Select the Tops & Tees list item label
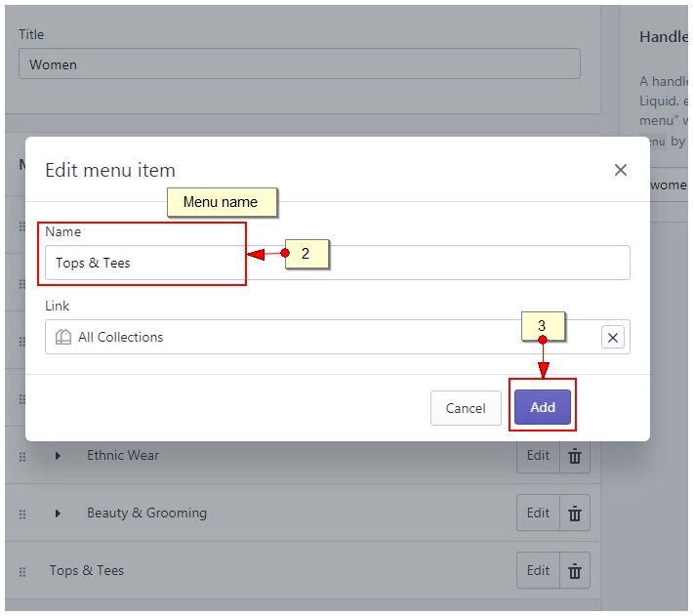The width and height of the screenshot is (693, 616). coord(87,571)
